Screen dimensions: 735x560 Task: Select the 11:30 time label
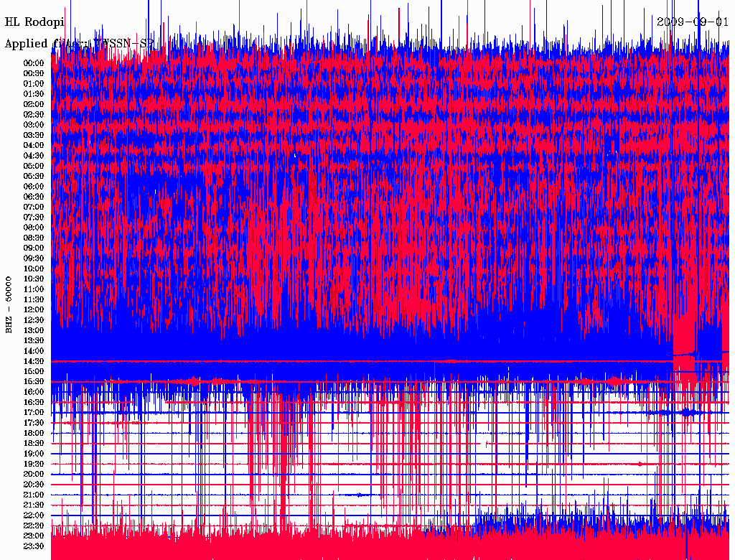point(34,299)
